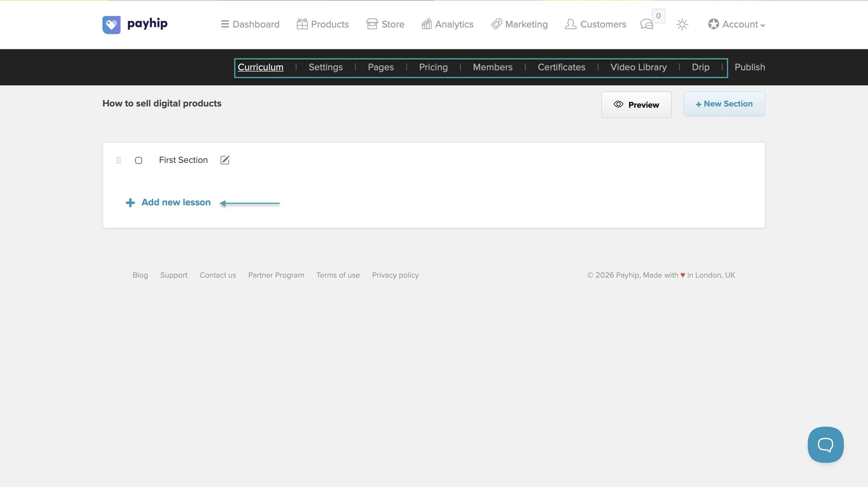The image size is (868, 487).
Task: Click Contact us in the footer
Action: [x=218, y=275]
